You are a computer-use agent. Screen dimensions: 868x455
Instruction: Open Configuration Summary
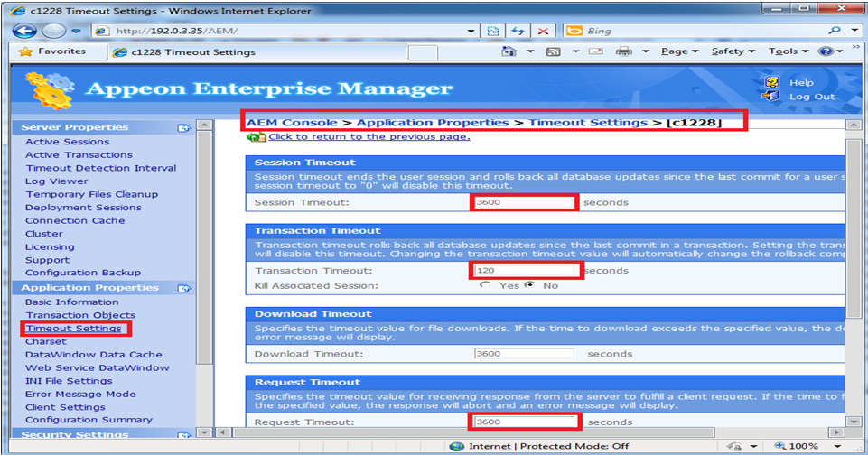tap(89, 420)
